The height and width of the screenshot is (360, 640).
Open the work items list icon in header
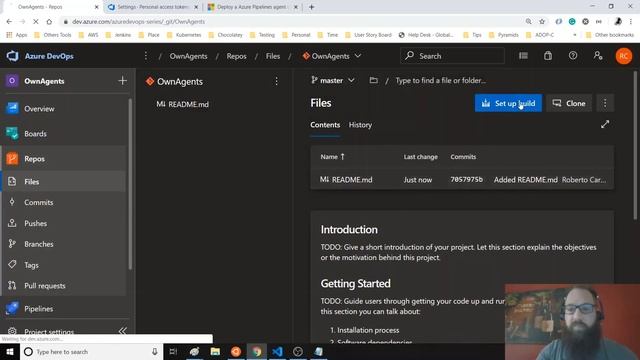(523, 56)
